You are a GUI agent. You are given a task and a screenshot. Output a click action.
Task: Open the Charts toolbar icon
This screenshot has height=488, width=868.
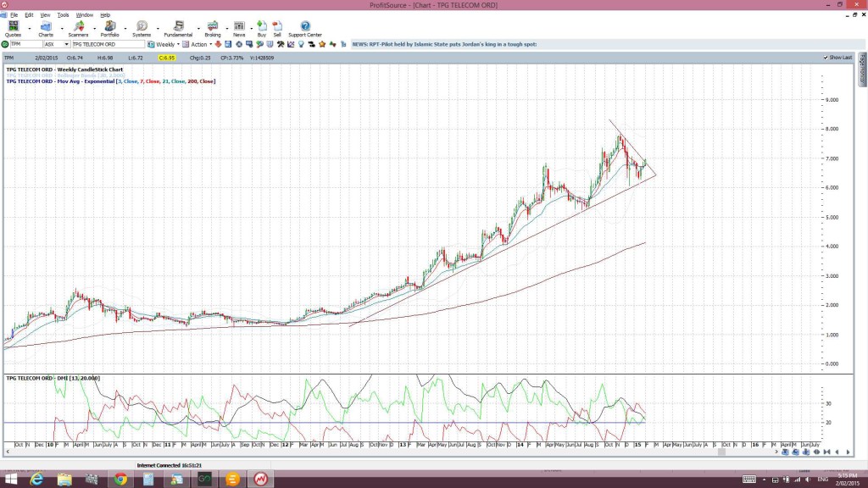[x=46, y=26]
